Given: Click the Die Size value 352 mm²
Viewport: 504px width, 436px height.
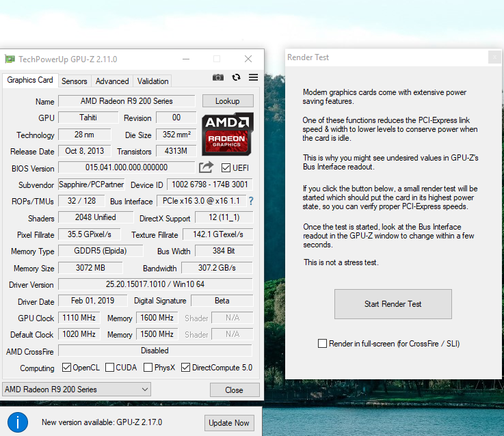Looking at the screenshot, I should point(176,135).
